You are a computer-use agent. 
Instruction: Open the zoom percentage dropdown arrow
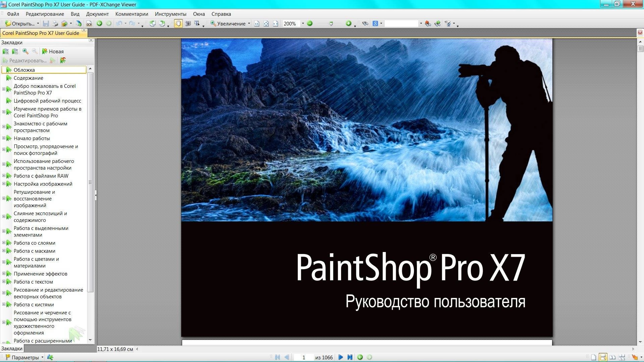[303, 23]
